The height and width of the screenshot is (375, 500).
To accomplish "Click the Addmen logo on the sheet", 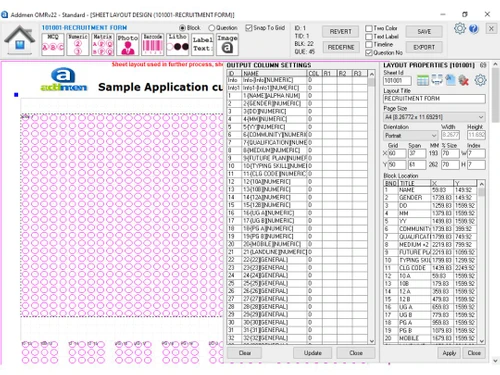I will (63, 80).
